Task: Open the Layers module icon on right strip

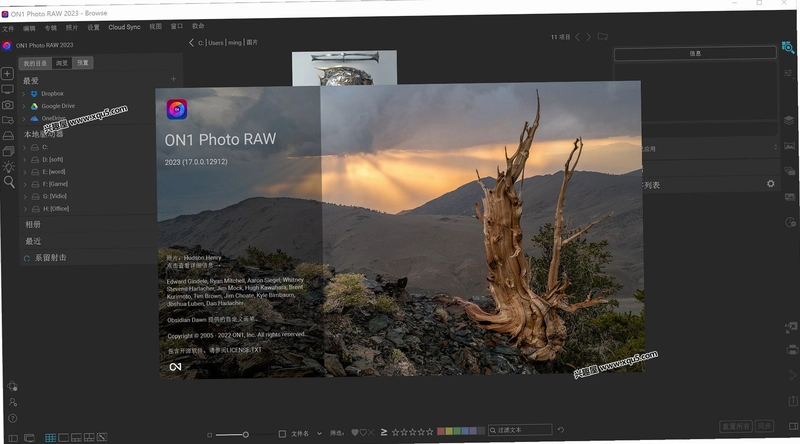Action: point(789,120)
